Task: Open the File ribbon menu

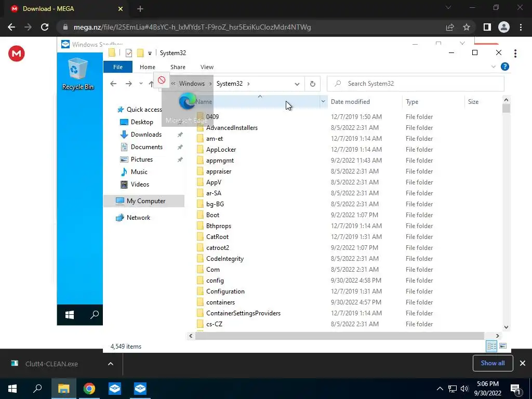Action: [118, 67]
